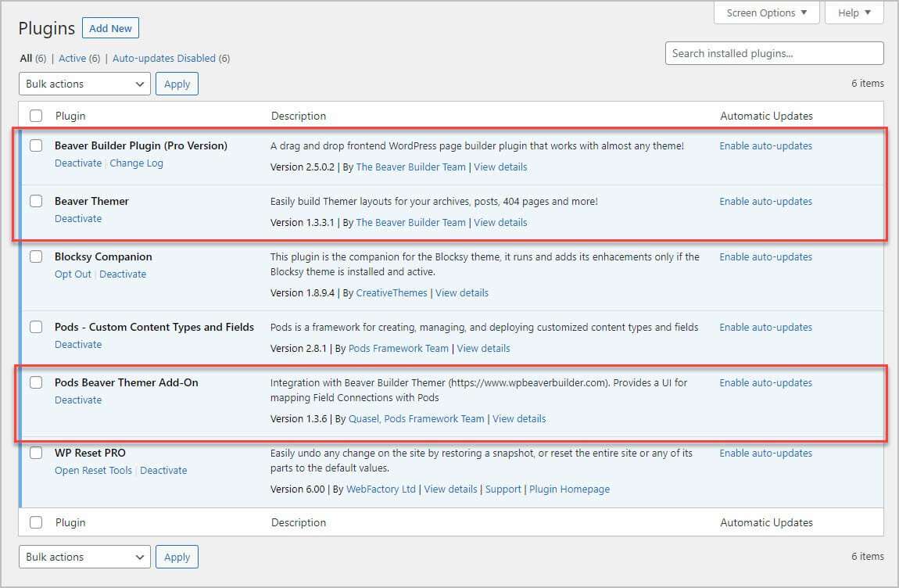Check the WP Reset PRO checkbox
Image resolution: width=899 pixels, height=588 pixels.
36,452
